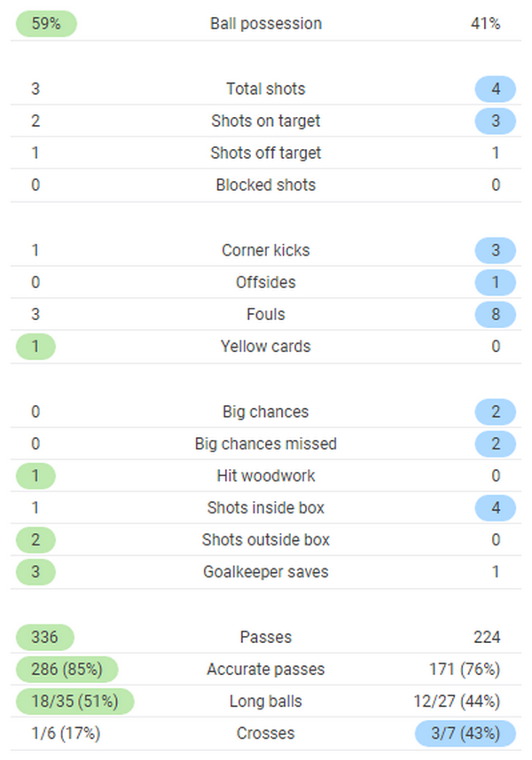Click the 286 (85%) accurate passes badge

tap(66, 669)
